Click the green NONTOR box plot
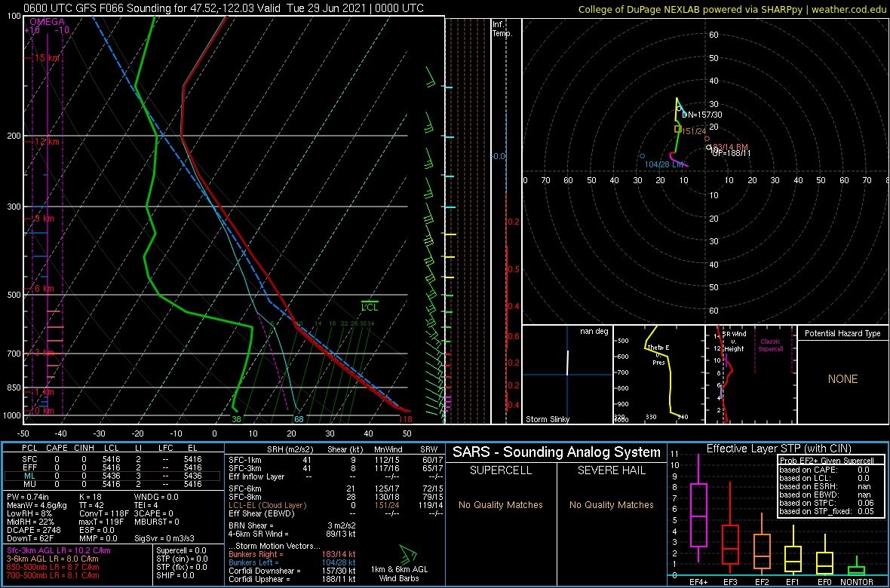890x588 pixels. [x=857, y=568]
